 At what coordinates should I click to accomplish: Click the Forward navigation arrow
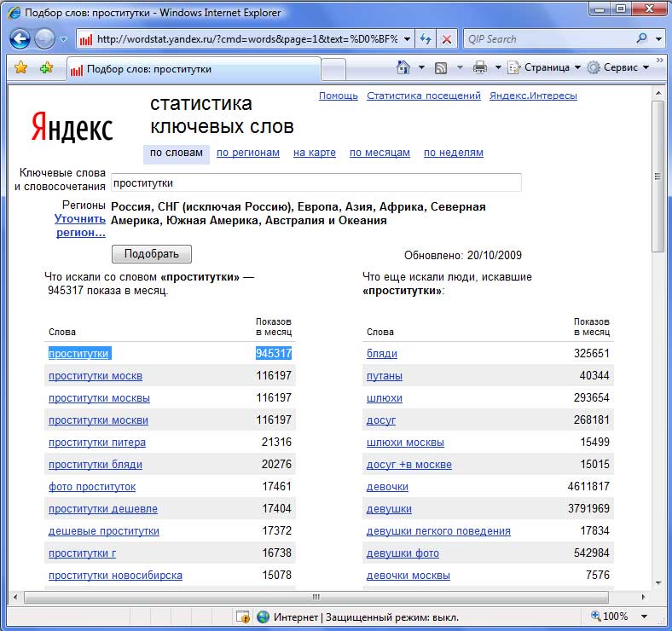tap(44, 39)
